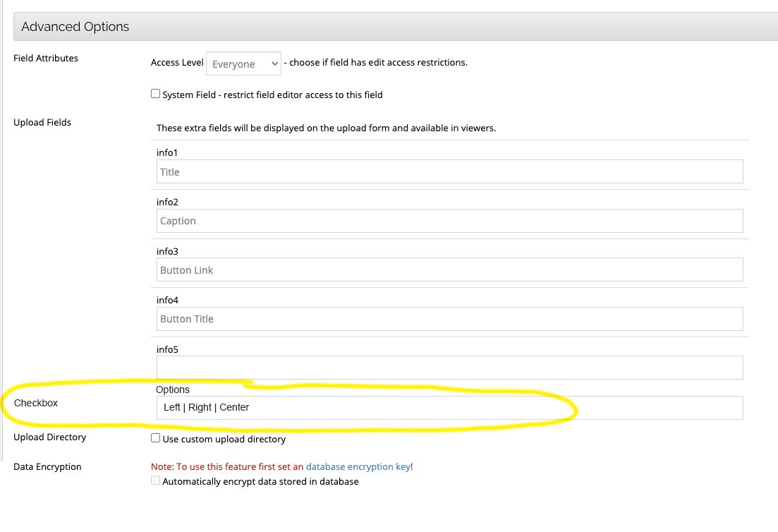Viewport: 778px width, 532px height.
Task: Click the extra fields description text
Action: [326, 128]
